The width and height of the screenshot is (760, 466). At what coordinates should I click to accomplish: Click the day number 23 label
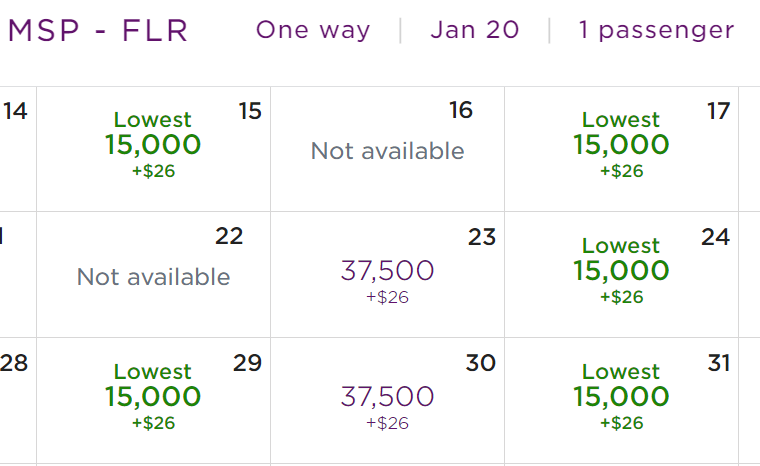[482, 237]
